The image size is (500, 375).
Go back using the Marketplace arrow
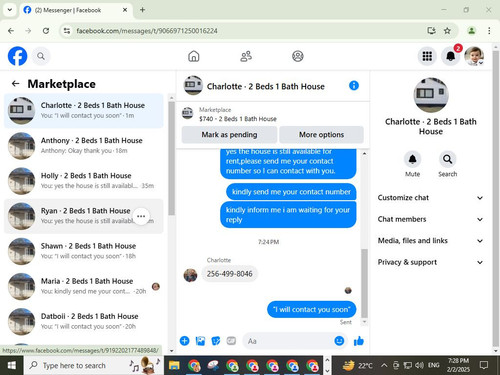click(15, 84)
